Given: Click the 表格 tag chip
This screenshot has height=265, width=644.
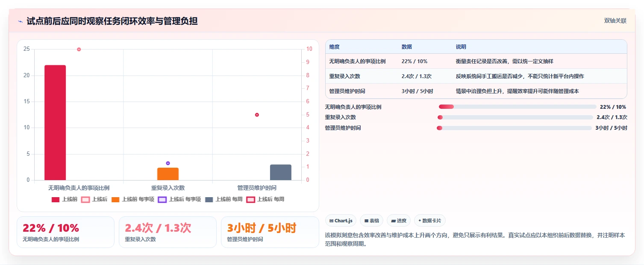Looking at the screenshot, I should [372, 221].
